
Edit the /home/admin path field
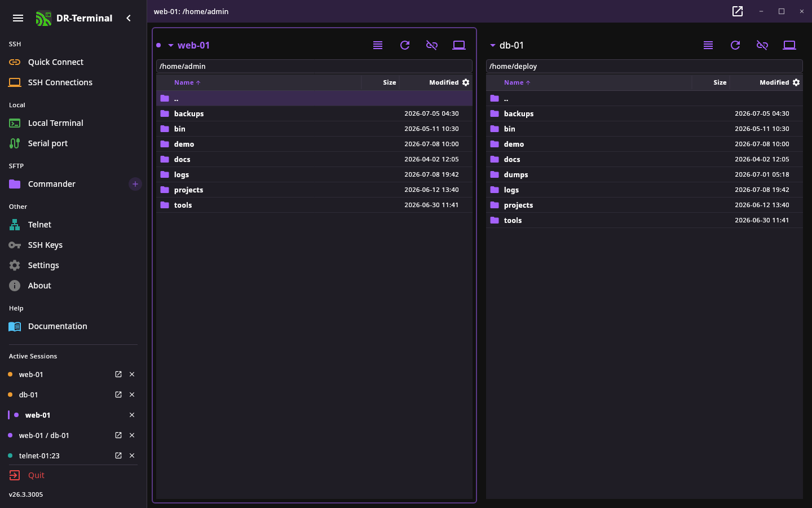314,66
